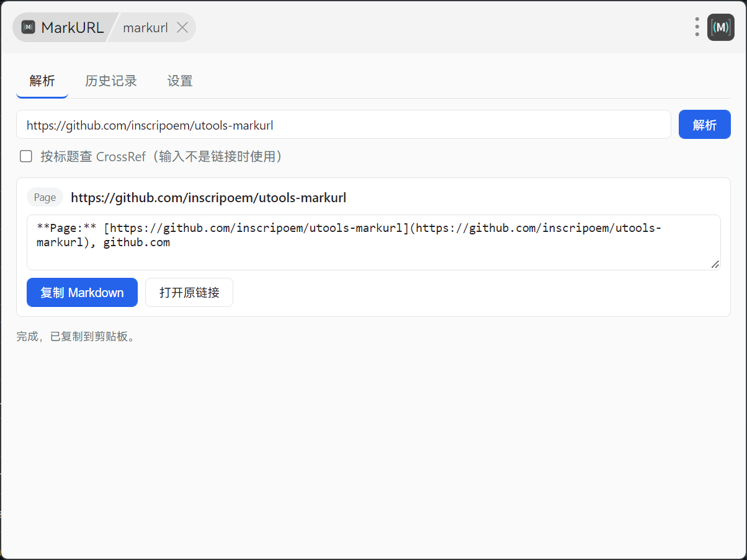The width and height of the screenshot is (747, 560).
Task: Click the bold result title URL
Action: click(x=208, y=198)
